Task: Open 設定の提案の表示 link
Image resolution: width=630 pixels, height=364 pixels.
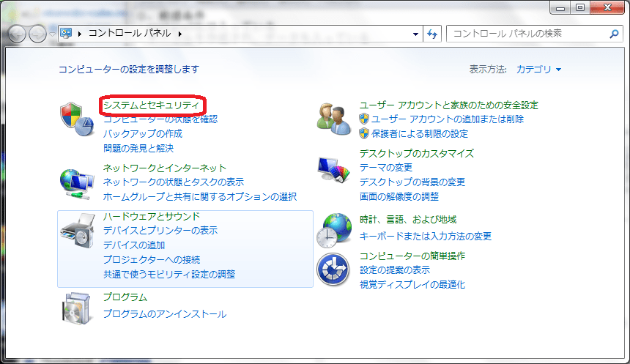Action: [395, 270]
